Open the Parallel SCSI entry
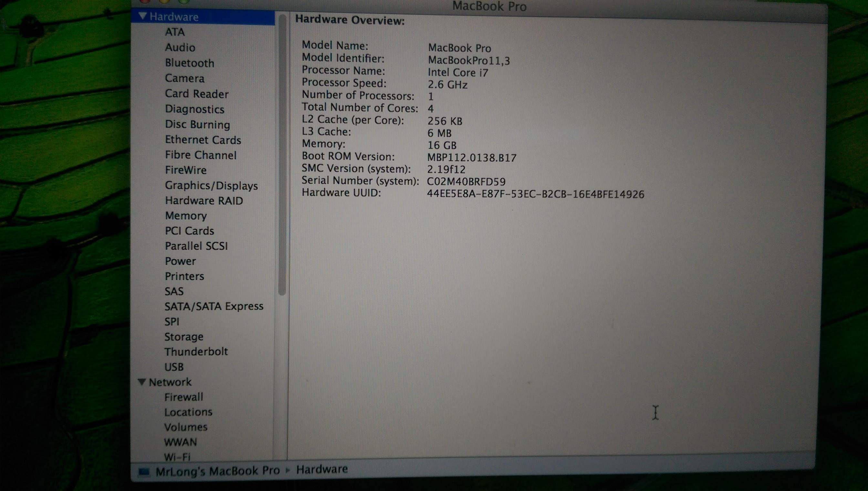This screenshot has height=491, width=868. point(196,246)
